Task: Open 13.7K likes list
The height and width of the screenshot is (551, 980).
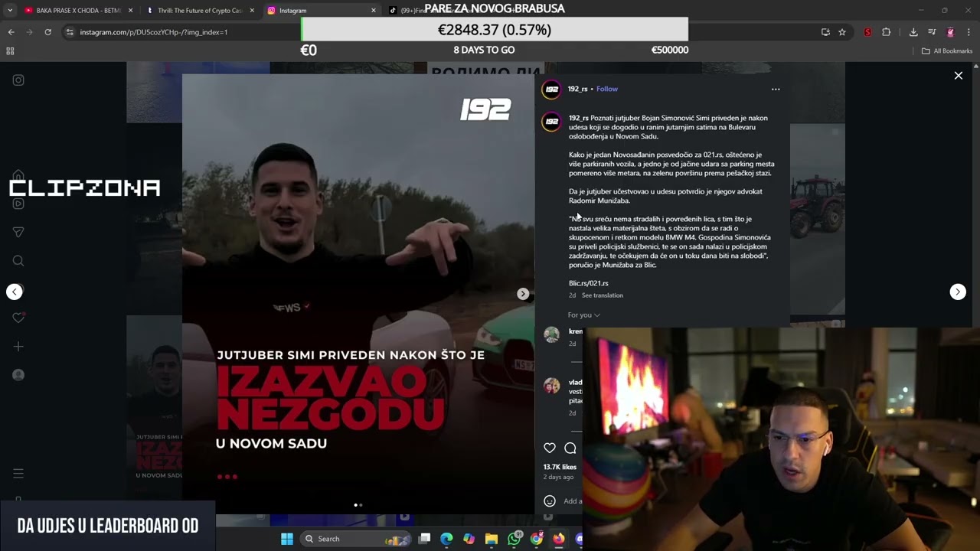Action: (x=560, y=467)
